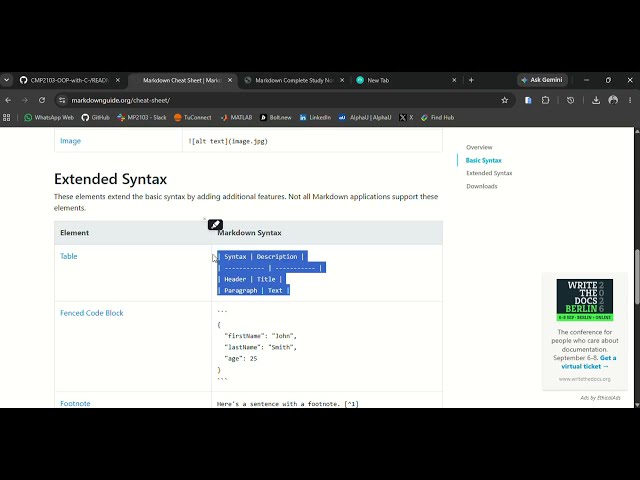Open the Footnote element link
Screen dimensions: 640x480
point(75,403)
